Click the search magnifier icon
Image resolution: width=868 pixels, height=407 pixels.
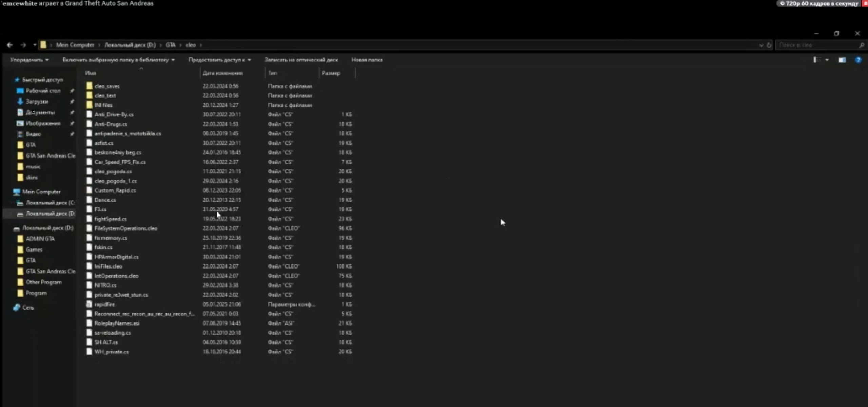pos(862,45)
